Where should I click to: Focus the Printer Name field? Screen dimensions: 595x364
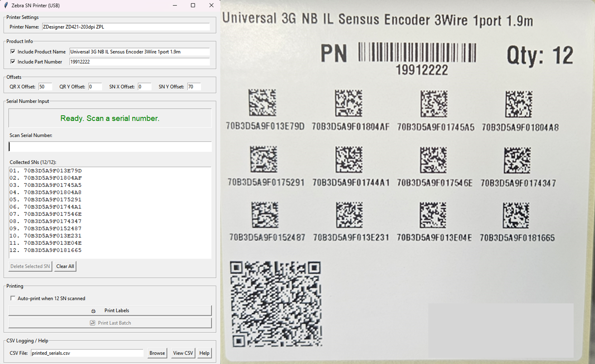pyautogui.click(x=126, y=27)
